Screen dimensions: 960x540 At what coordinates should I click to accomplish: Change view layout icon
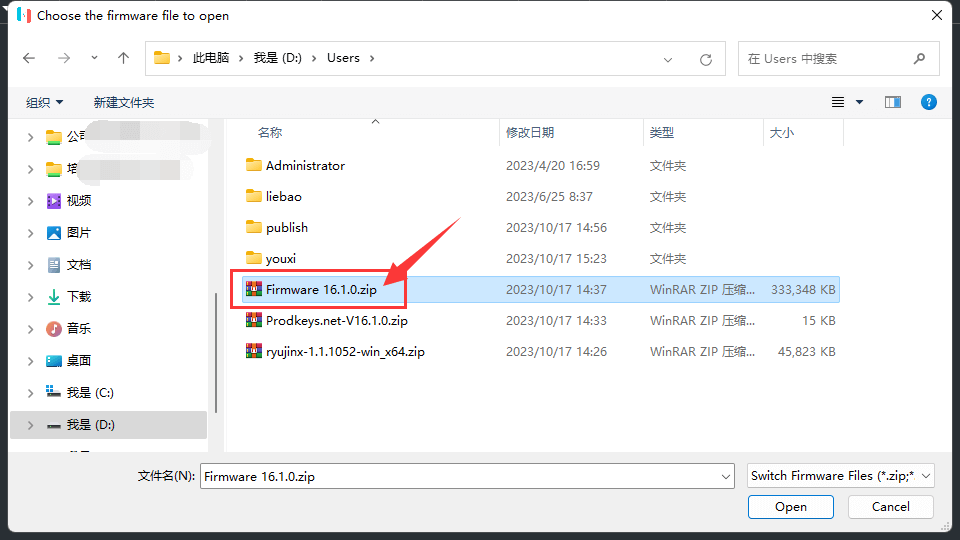838,102
